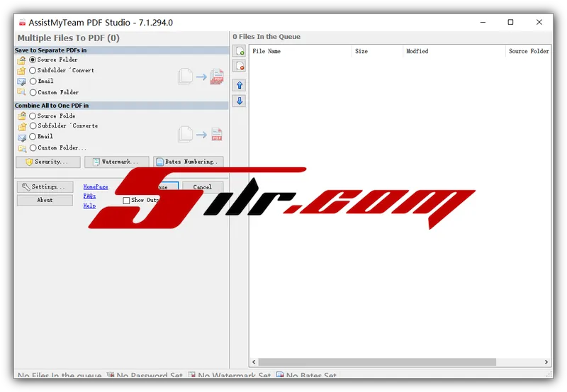Image resolution: width=567 pixels, height=392 pixels.
Task: Move selected file up with blue up arrow
Action: [240, 85]
